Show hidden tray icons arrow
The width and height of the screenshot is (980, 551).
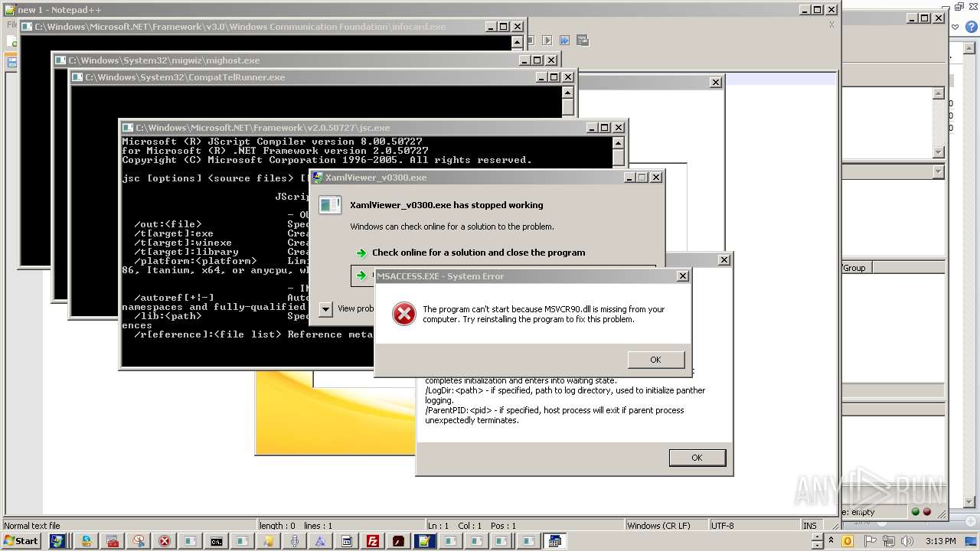(x=831, y=540)
